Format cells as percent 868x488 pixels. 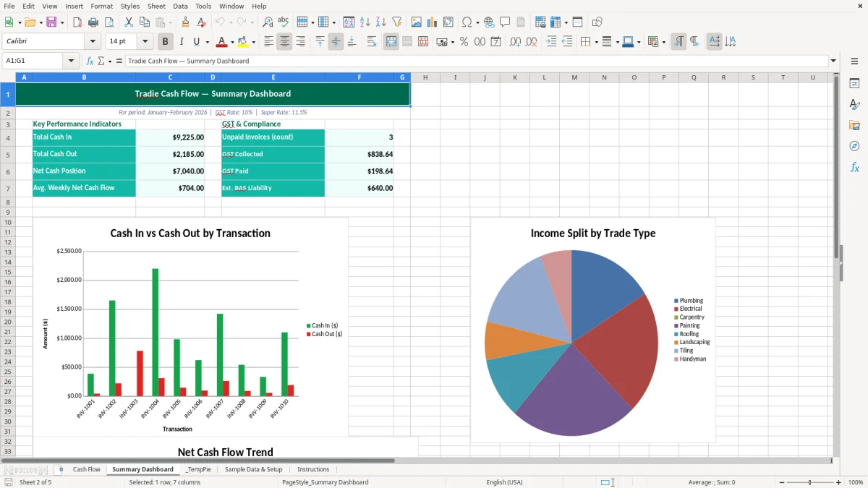click(x=464, y=42)
